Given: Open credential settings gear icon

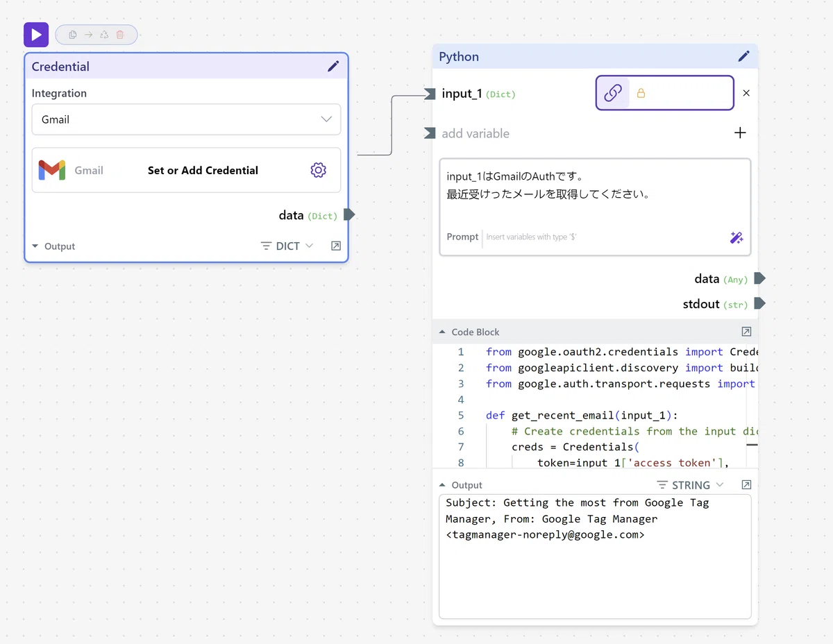Looking at the screenshot, I should click(x=318, y=170).
